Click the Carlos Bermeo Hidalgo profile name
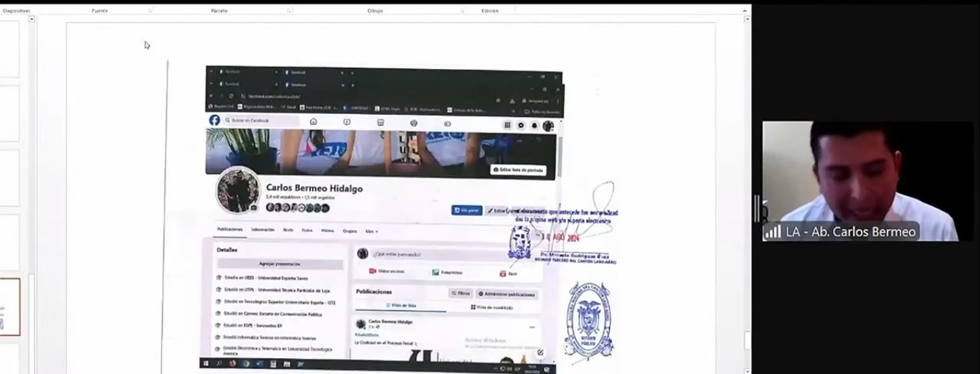Viewport: 980px width, 374px height. coord(314,188)
